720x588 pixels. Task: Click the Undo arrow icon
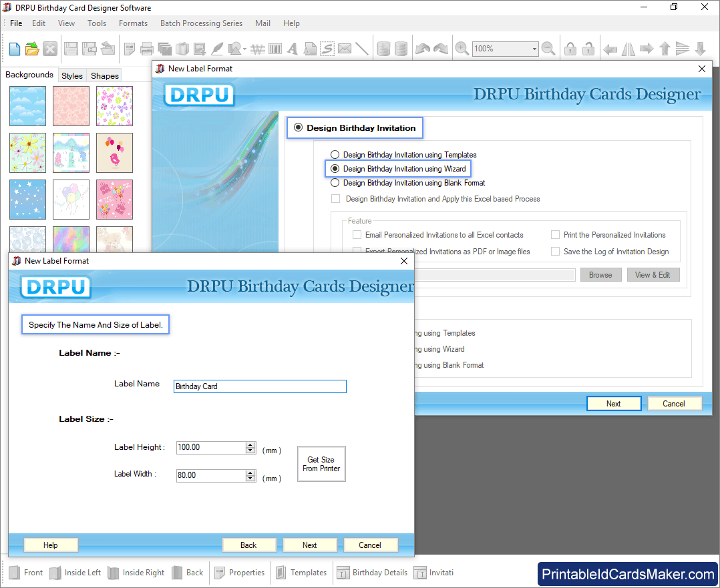point(422,49)
